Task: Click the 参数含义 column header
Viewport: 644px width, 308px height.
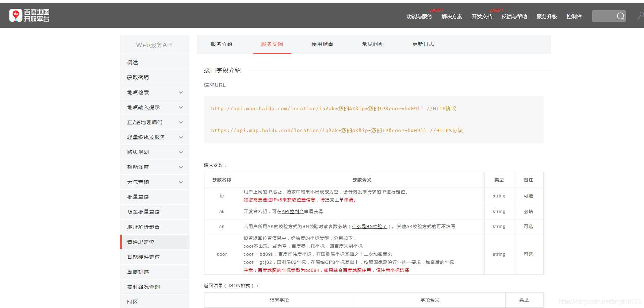Action: coord(362,180)
